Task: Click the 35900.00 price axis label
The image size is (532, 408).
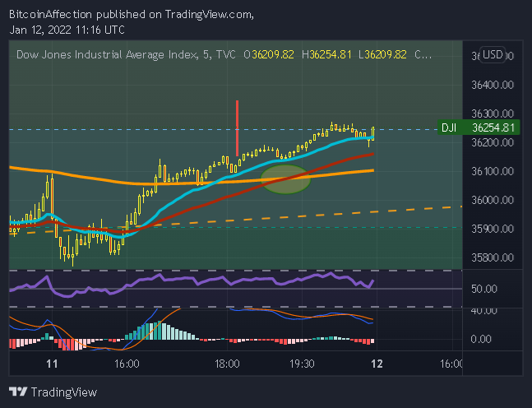Action: pyautogui.click(x=493, y=229)
